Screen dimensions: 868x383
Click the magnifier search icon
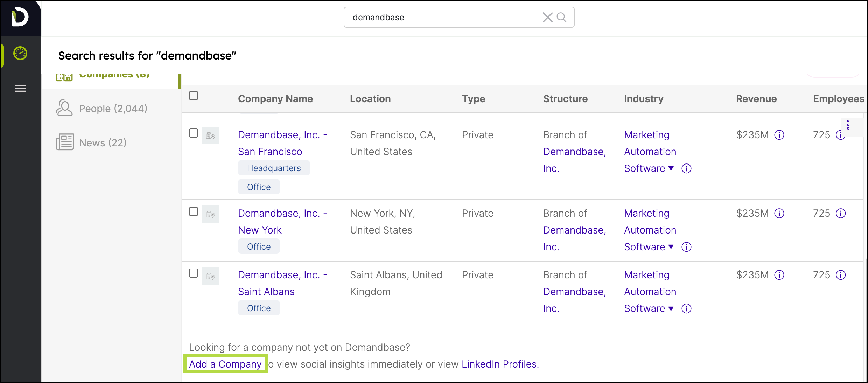click(561, 17)
